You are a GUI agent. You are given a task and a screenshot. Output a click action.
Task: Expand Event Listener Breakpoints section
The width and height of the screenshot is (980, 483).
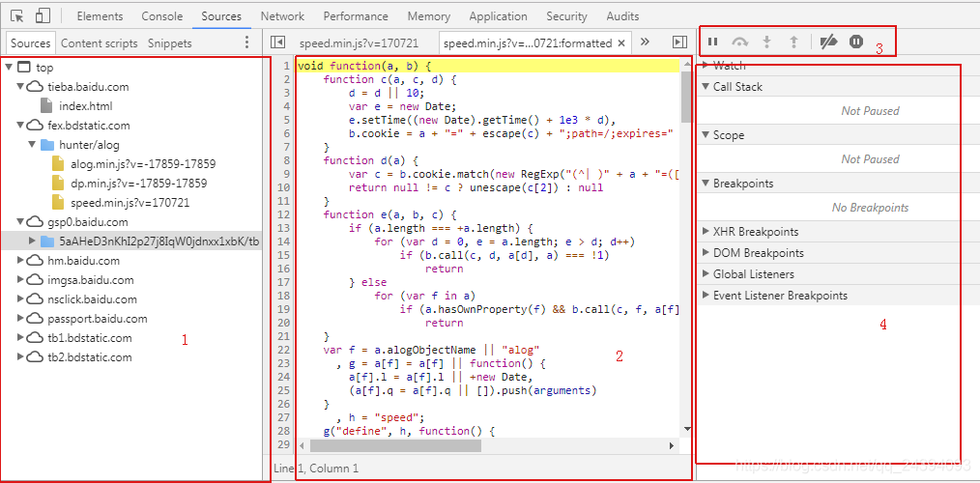(x=706, y=296)
